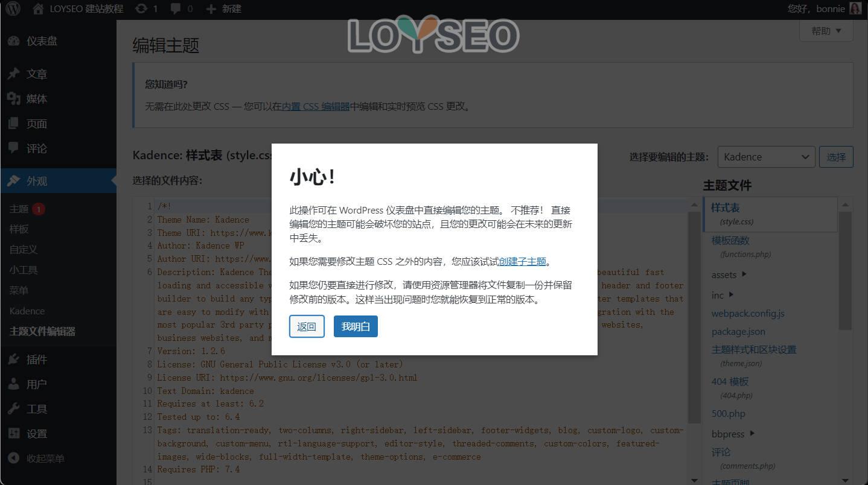Viewport: 868px width, 485px height.
Task: Open the 菜单 submenu item
Action: [19, 290]
